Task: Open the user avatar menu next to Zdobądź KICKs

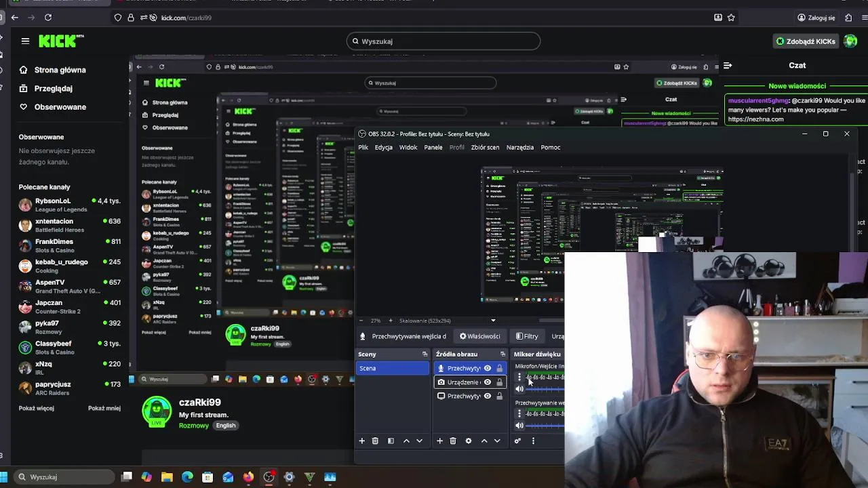Action: click(x=850, y=41)
